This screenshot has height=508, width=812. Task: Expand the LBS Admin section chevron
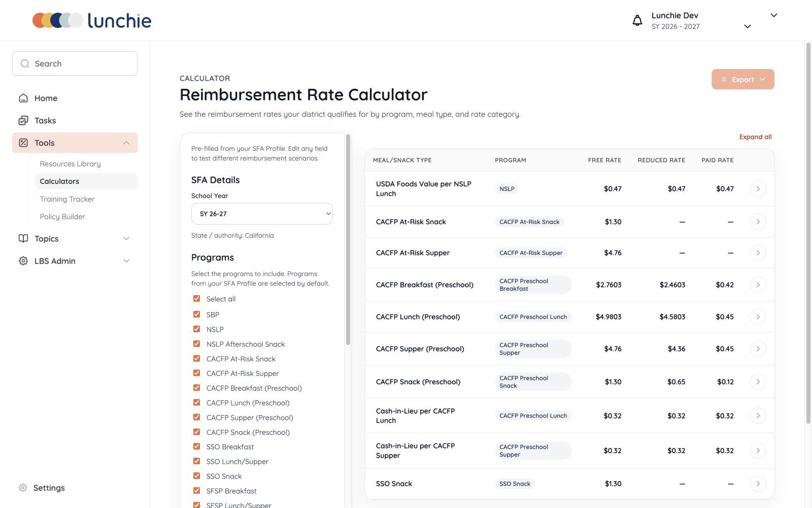(x=126, y=261)
